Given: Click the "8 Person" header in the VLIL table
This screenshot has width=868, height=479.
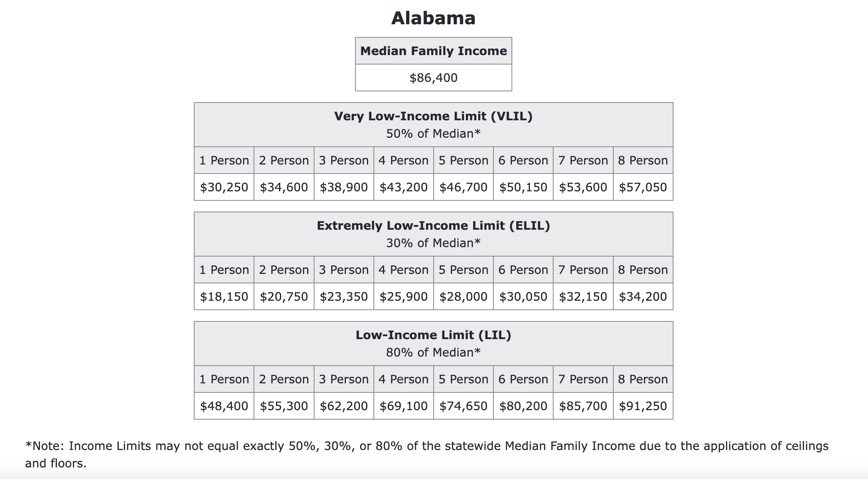Looking at the screenshot, I should (x=643, y=161).
